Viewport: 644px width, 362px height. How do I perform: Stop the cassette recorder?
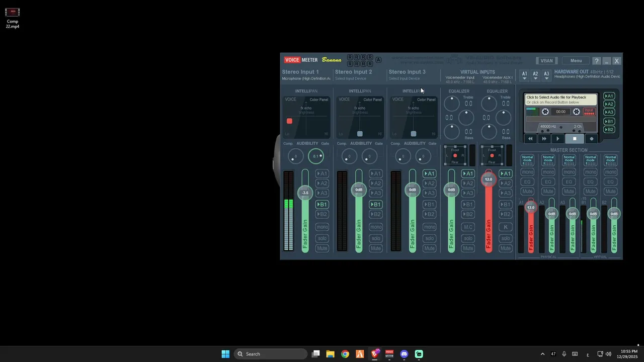575,139
